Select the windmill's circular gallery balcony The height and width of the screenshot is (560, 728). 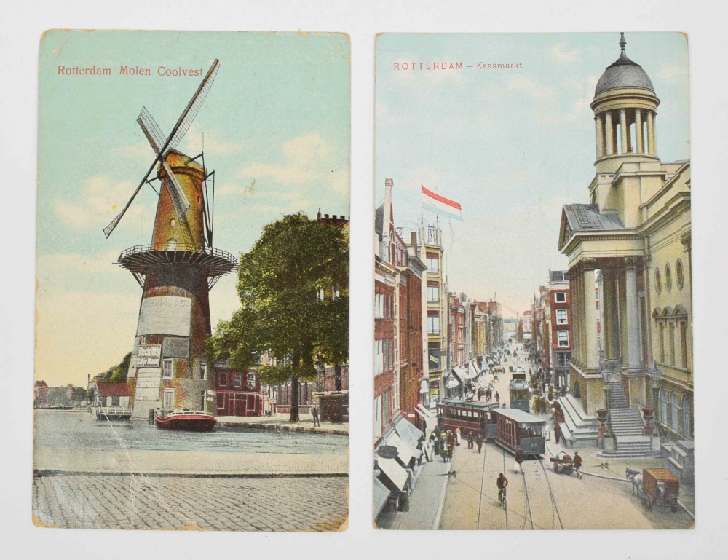point(177,258)
